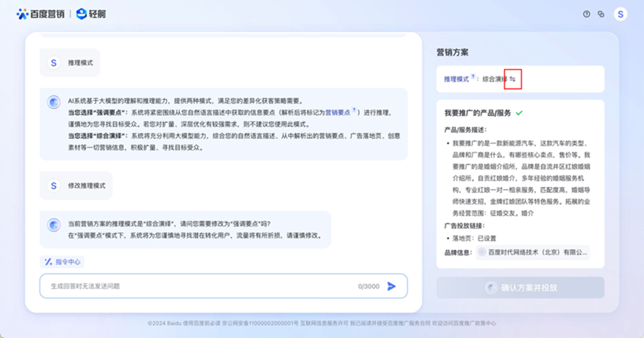Open the S user avatar in header
Image resolution: width=644 pixels, height=338 pixels.
point(620,14)
